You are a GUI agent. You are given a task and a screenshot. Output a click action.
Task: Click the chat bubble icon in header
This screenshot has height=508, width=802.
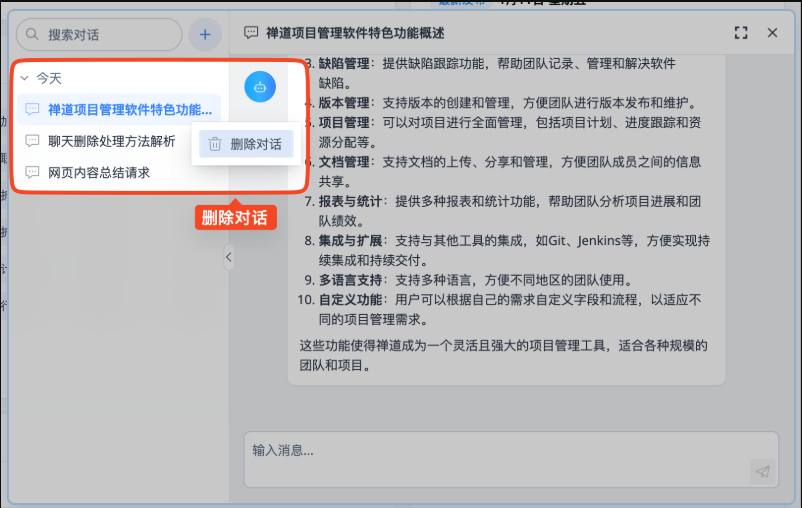(251, 33)
